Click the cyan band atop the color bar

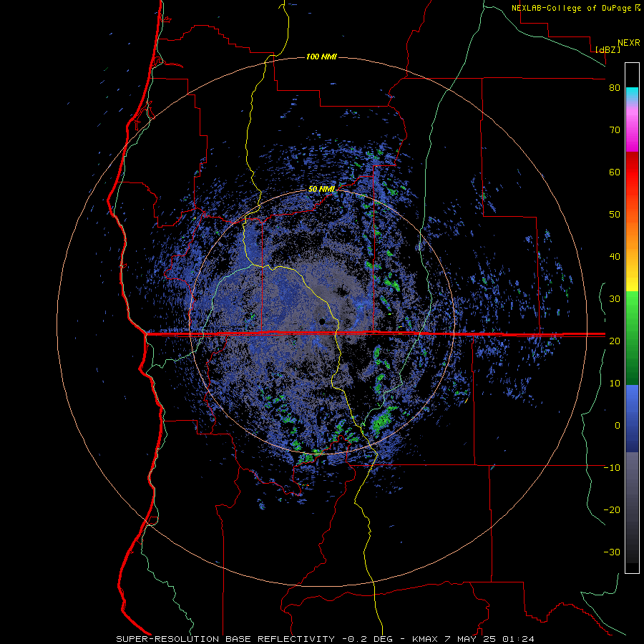click(x=632, y=94)
